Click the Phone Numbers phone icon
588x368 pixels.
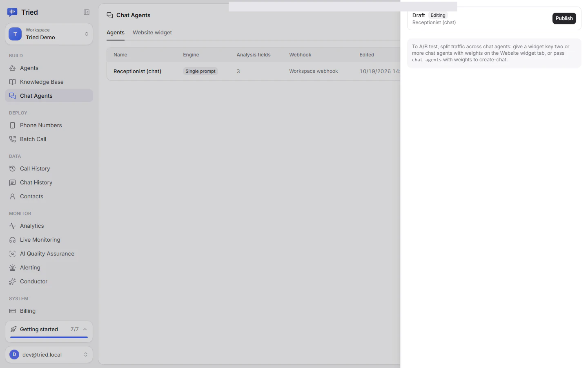[x=13, y=126]
